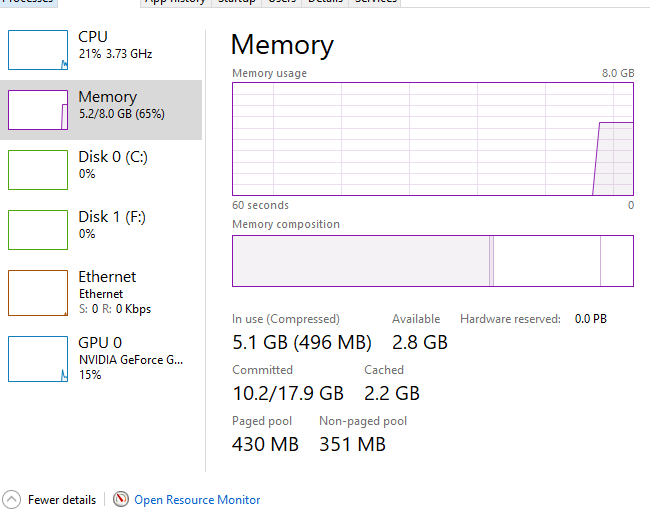Click the 5.1 GB (496 MB) in-use value
Viewport: 650px width, 519px height.
(301, 342)
